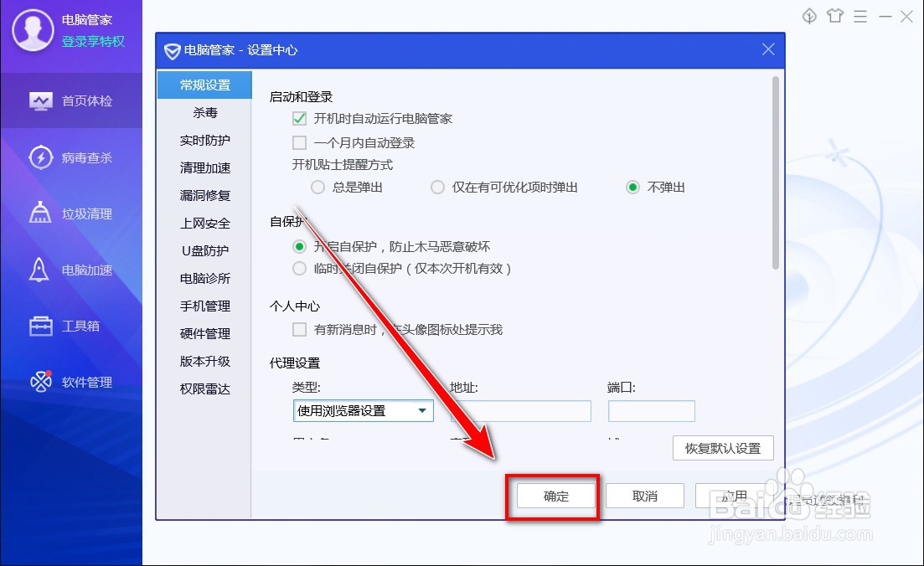Click the feedback icon in title bar
924x566 pixels.
810,16
